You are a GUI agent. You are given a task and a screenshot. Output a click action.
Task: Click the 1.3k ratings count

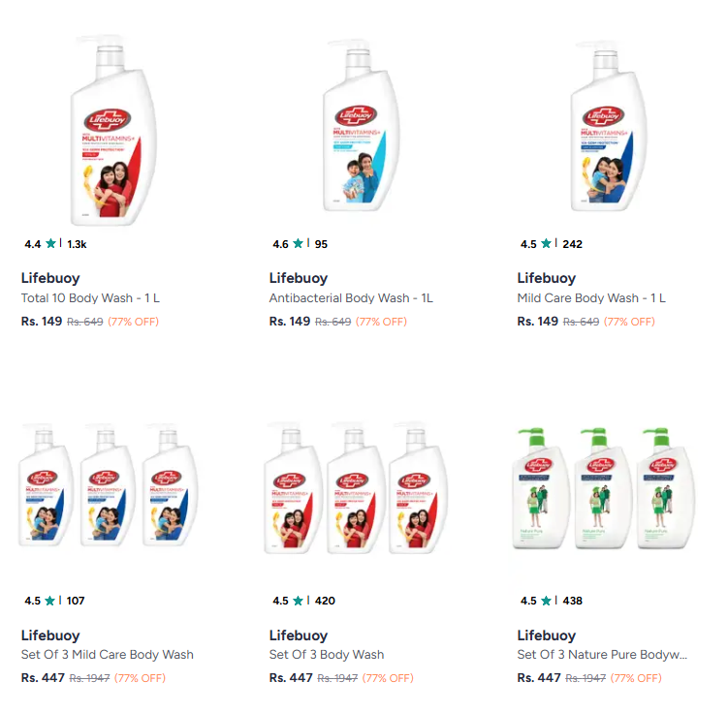pos(77,244)
